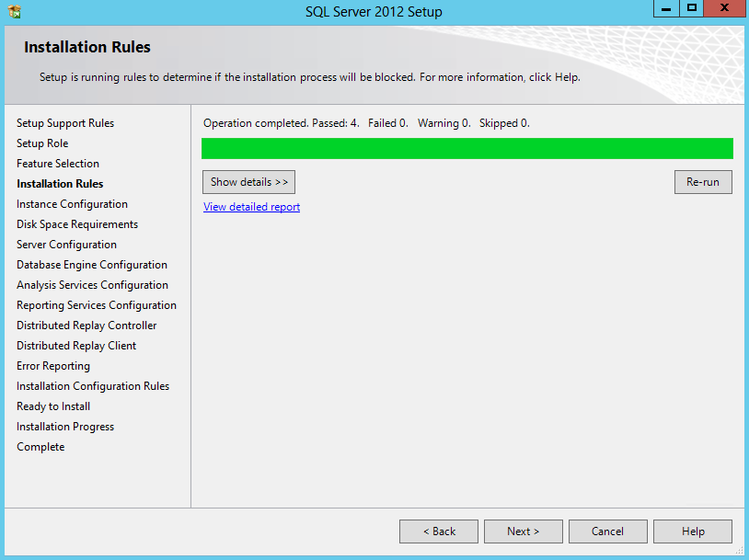Maximize the setup window
The width and height of the screenshot is (749, 560).
click(x=691, y=8)
